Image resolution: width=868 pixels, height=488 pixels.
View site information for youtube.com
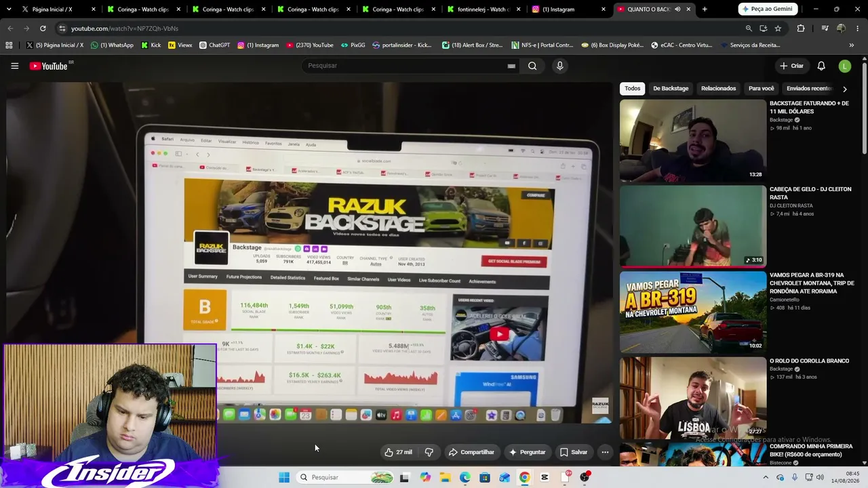click(x=62, y=28)
